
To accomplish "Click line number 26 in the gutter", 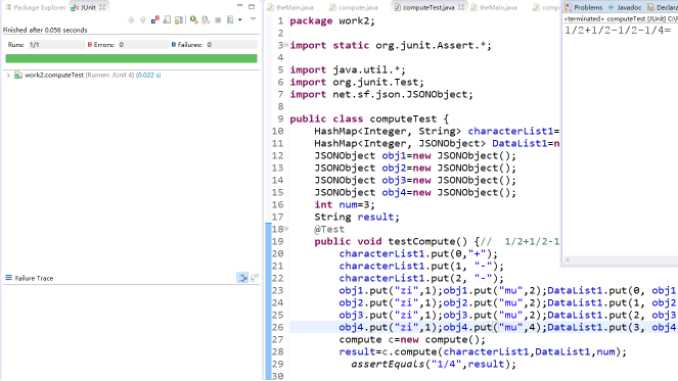I will point(278,327).
